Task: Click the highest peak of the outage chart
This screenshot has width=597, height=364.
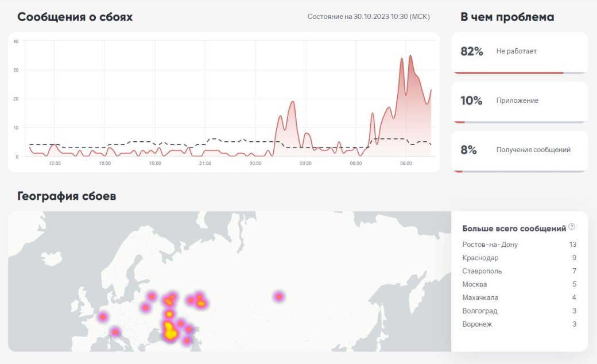Action: click(x=410, y=56)
